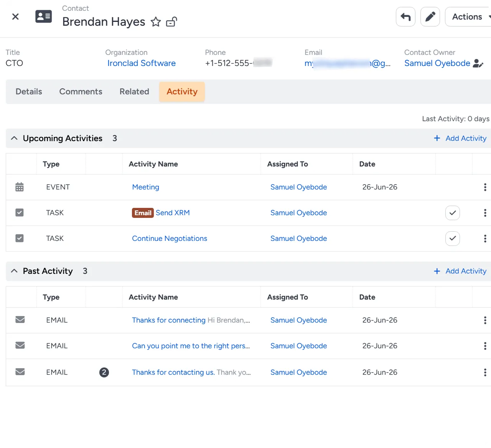Click envelope icon for Thanks for contacting us

tap(20, 372)
